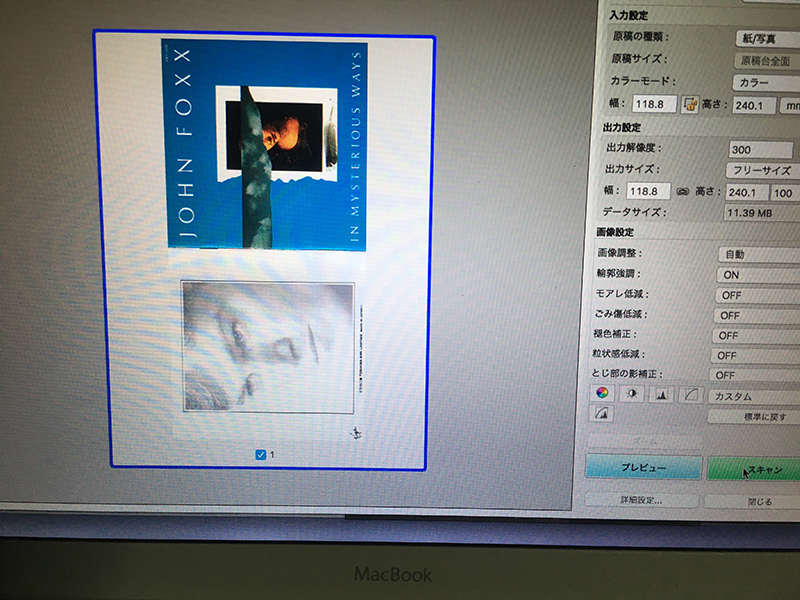800x600 pixels.
Task: Click the output 高さ field showing 240.1
Action: pyautogui.click(x=747, y=192)
